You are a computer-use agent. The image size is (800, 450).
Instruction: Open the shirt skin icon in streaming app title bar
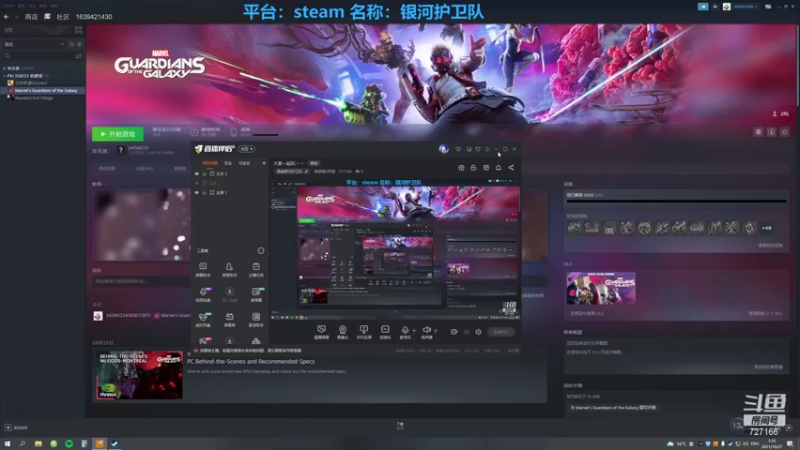point(478,149)
